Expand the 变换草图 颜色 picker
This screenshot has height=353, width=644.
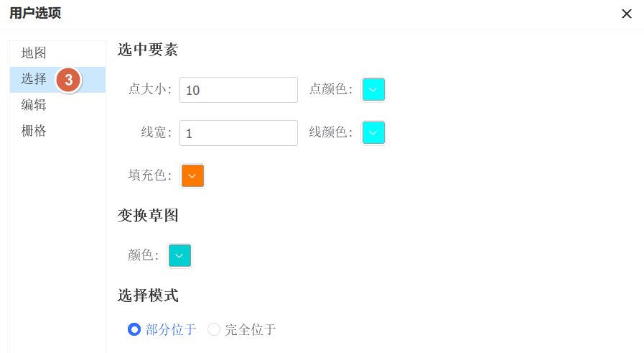(179, 256)
